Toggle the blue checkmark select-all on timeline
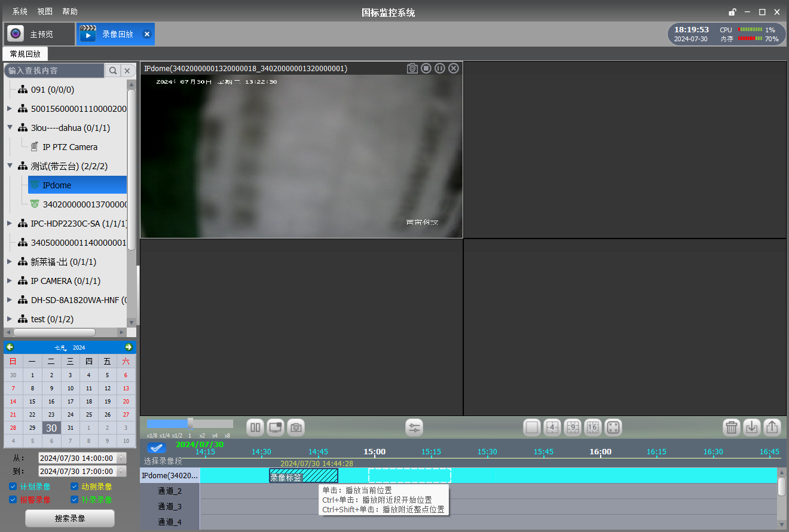This screenshot has height=532, width=789. tap(157, 447)
